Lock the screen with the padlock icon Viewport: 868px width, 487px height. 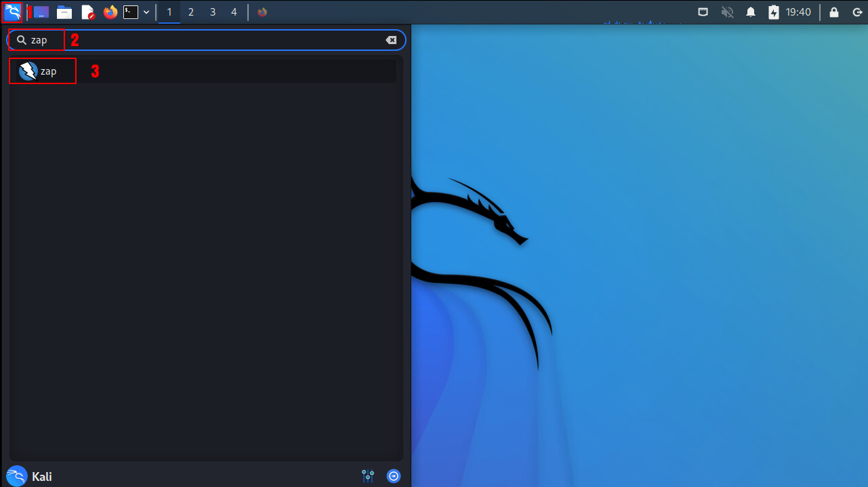[x=834, y=12]
